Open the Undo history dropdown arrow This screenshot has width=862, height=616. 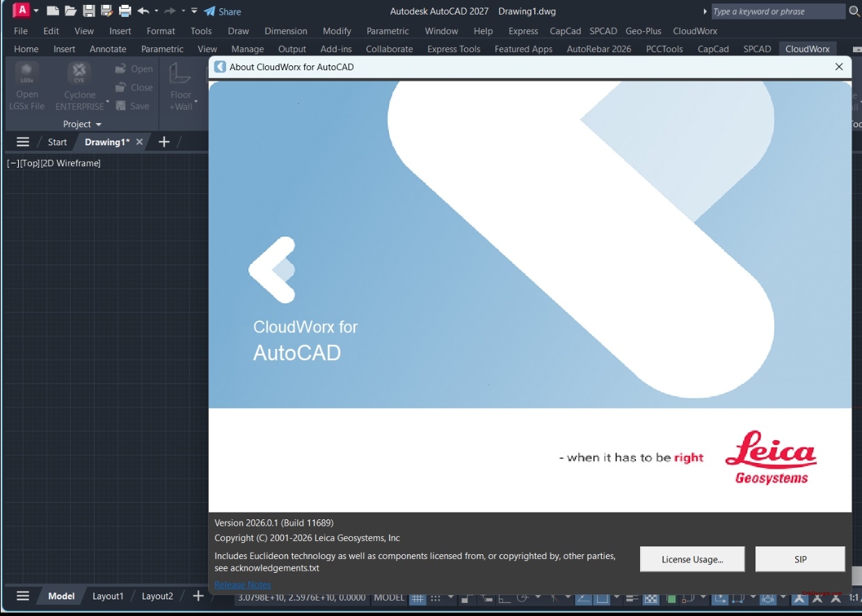click(156, 11)
